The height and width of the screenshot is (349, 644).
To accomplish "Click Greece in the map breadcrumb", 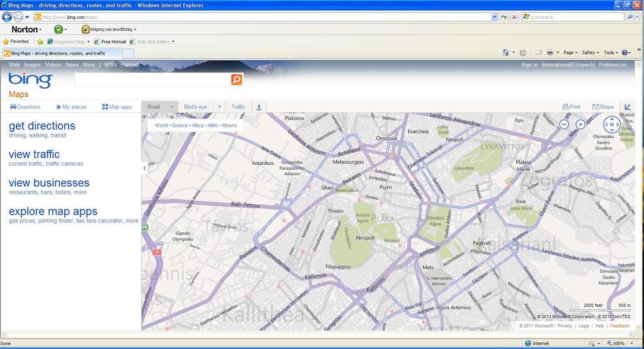I will point(180,126).
